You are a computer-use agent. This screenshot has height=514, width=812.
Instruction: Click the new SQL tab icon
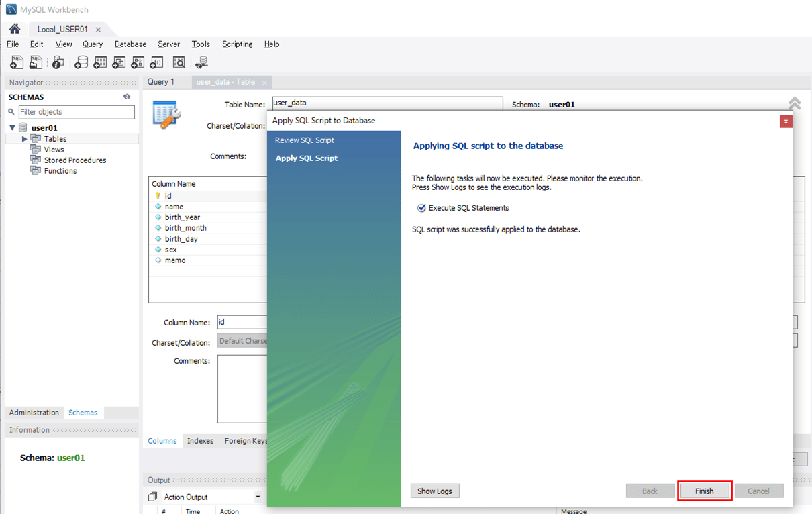point(17,62)
